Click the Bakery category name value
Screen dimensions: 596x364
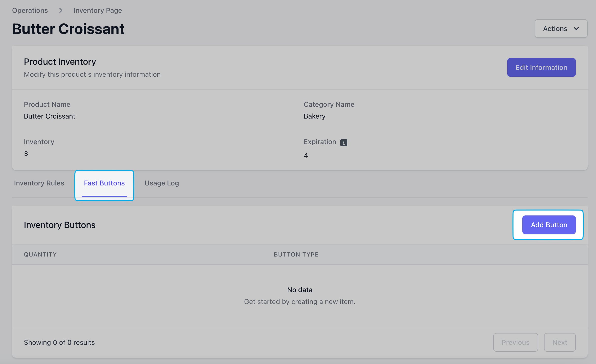[x=314, y=116]
